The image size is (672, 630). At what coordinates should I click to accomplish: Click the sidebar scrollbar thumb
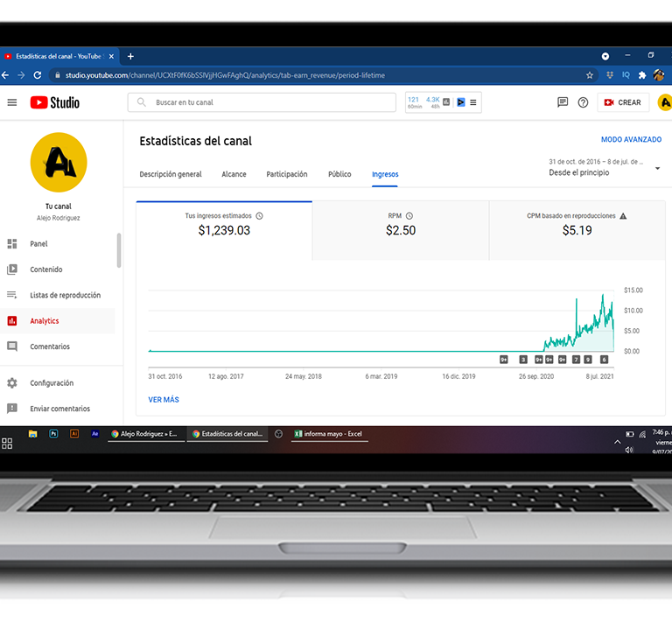point(119,250)
